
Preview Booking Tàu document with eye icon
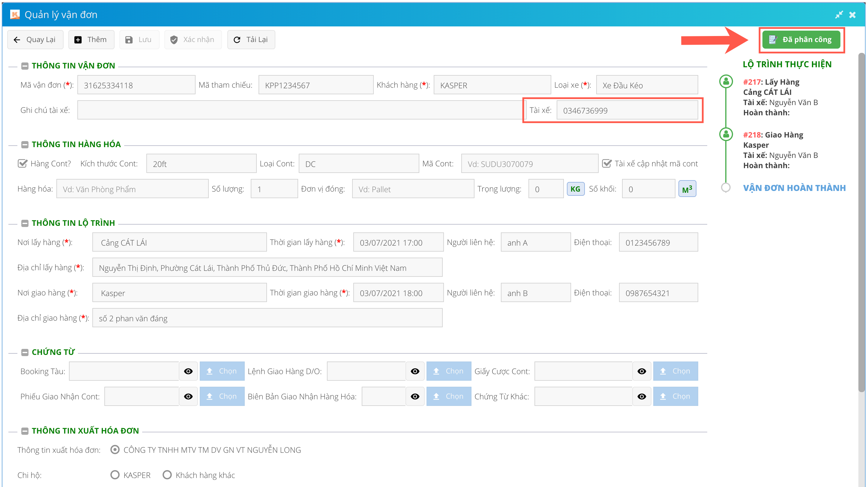coord(188,371)
